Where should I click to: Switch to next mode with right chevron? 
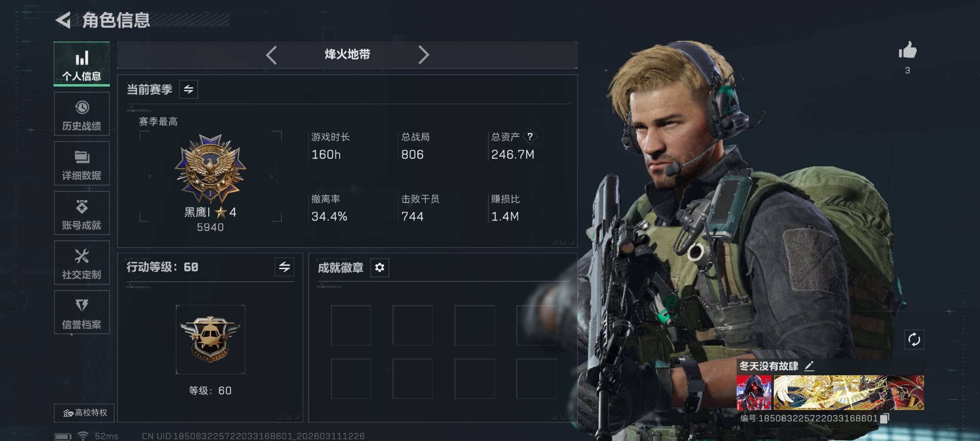click(x=423, y=55)
